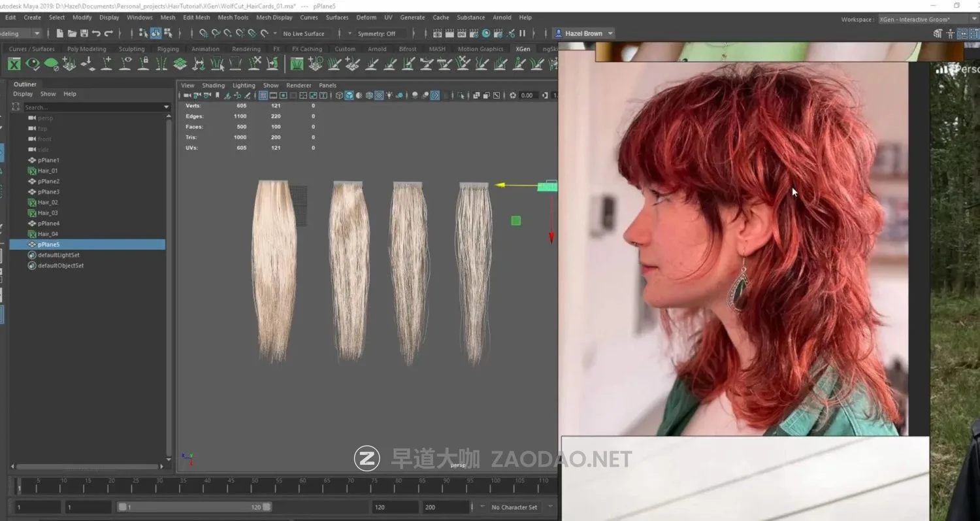Toggle the viewport Grid icon
This screenshot has width=980, height=521.
click(x=263, y=95)
